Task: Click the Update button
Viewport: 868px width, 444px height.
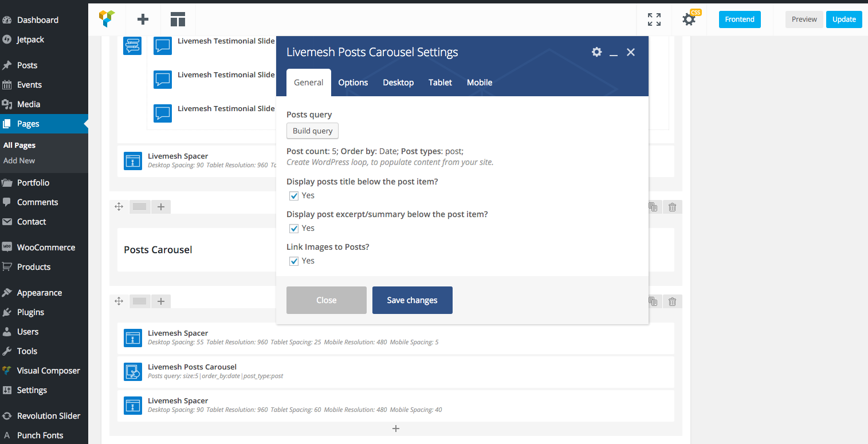Action: 844,19
